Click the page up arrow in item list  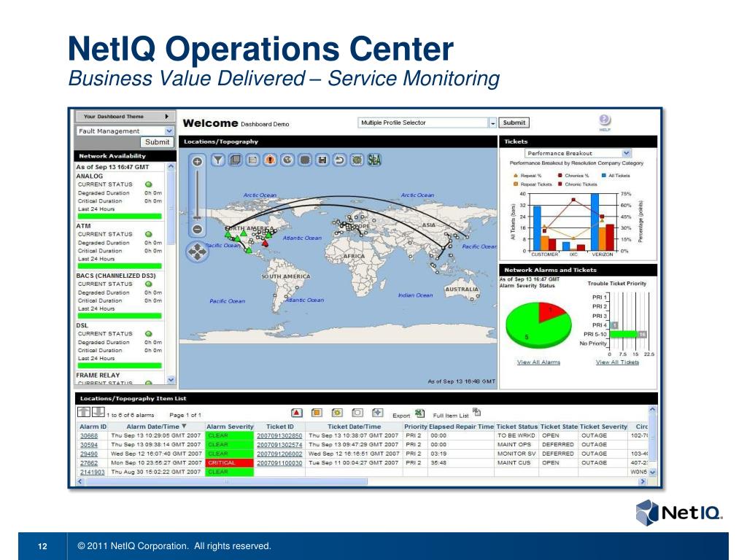pos(84,413)
